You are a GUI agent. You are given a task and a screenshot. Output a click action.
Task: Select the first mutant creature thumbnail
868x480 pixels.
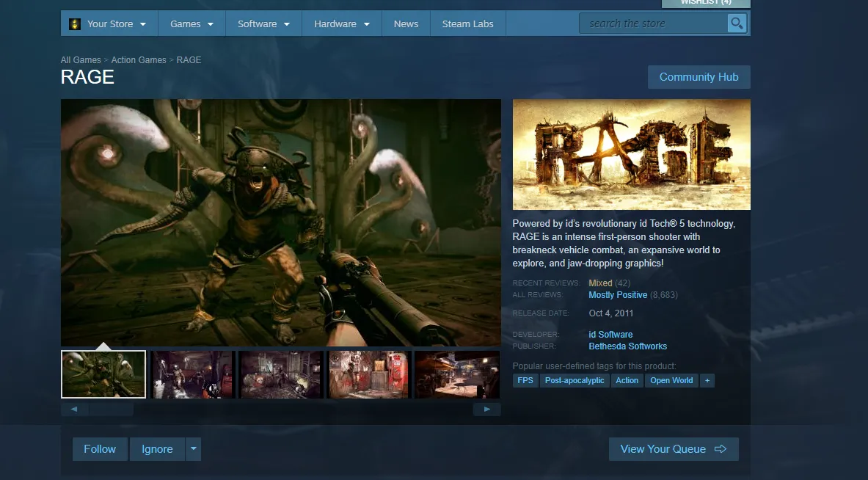(103, 374)
